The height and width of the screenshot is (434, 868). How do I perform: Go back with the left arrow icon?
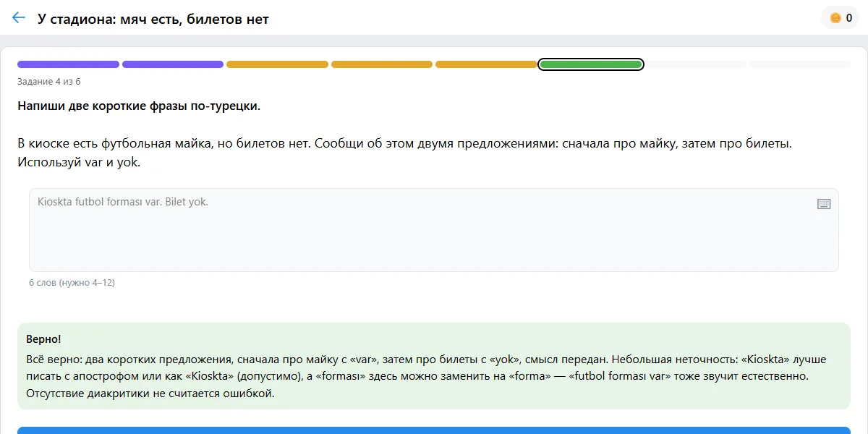(19, 18)
